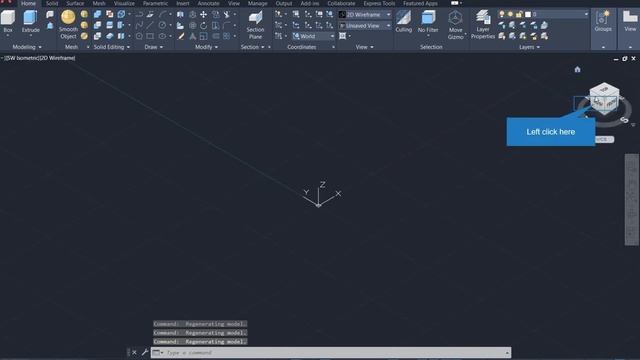The image size is (640, 360).
Task: Switch to the Solid ribbon tab
Action: click(52, 3)
